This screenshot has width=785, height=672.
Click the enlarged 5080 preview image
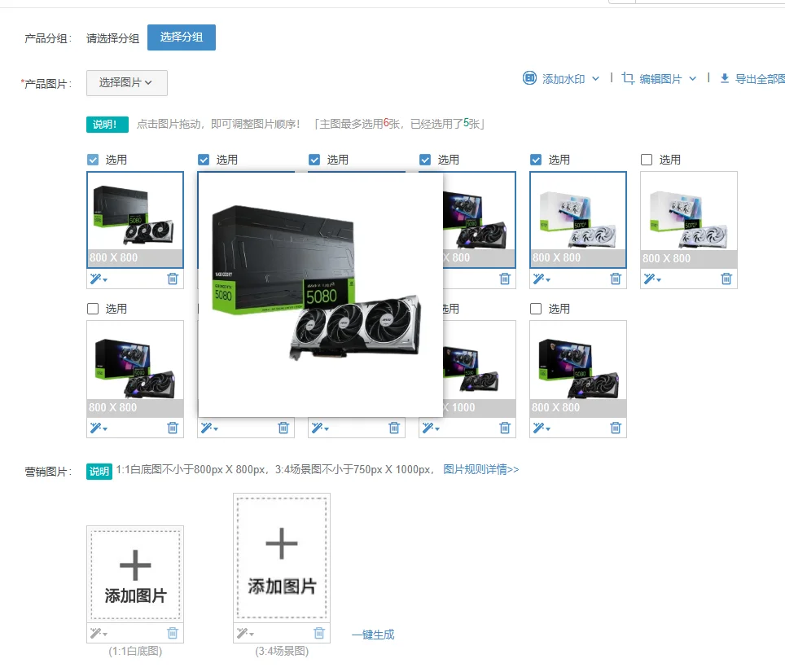320,294
